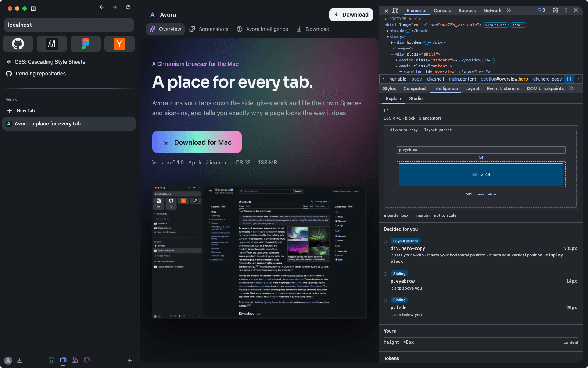The image size is (588, 368).
Task: Open the GitHub pinned site tile
Action: [18, 44]
